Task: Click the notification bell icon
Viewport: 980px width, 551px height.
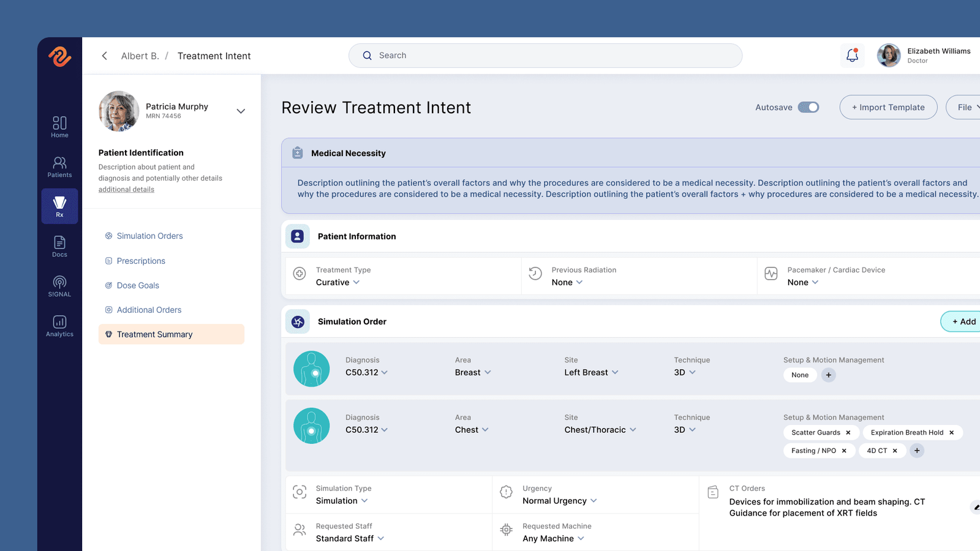Action: click(852, 56)
